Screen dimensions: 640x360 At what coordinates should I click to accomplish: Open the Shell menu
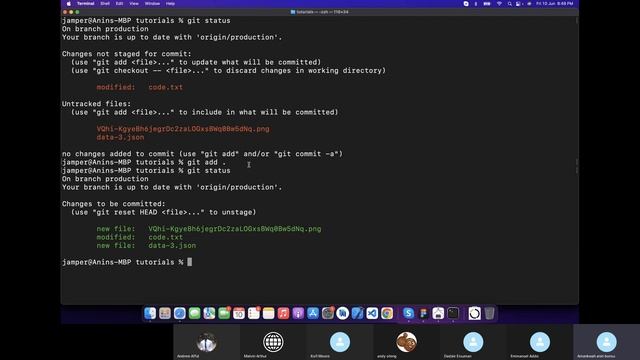105,4
